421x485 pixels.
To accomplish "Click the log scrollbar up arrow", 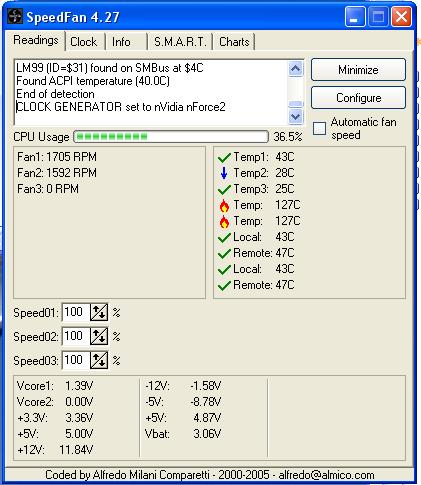I will [x=296, y=69].
